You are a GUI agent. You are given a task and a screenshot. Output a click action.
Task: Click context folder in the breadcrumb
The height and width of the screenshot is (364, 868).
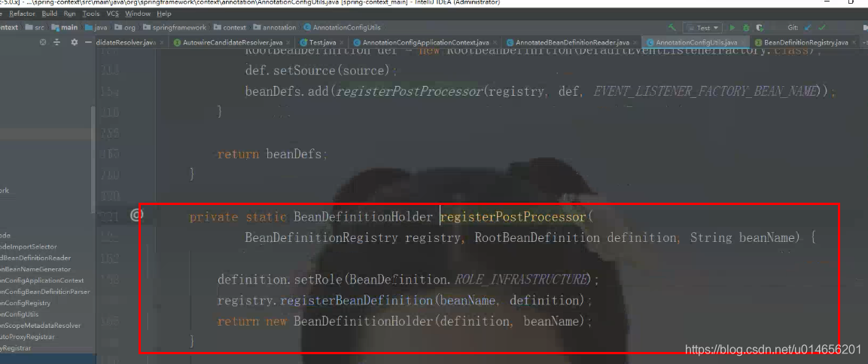point(230,28)
